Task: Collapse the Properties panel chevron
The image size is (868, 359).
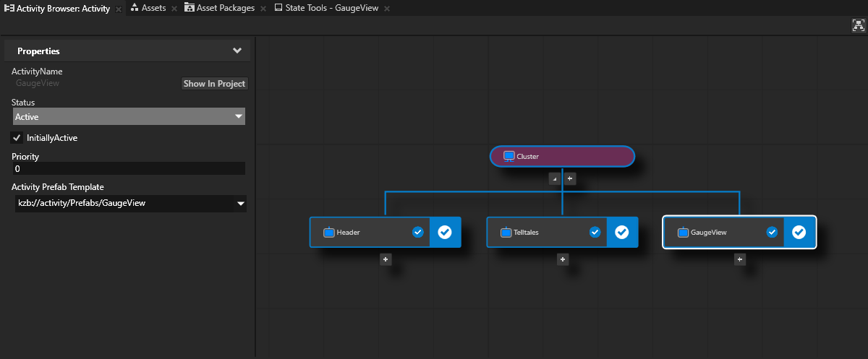Action: (237, 51)
